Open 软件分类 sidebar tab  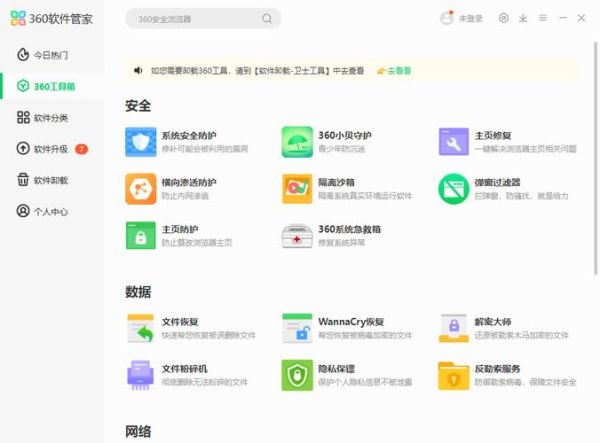(52, 117)
